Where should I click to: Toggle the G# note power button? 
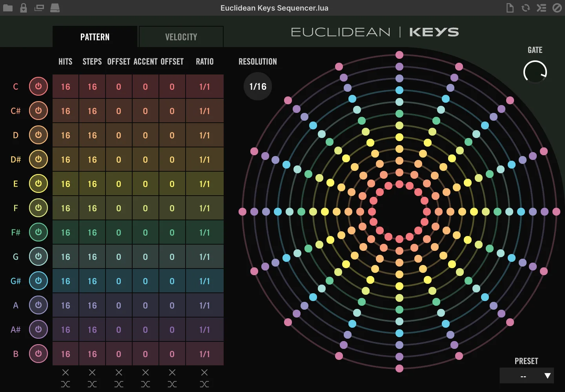(x=38, y=281)
